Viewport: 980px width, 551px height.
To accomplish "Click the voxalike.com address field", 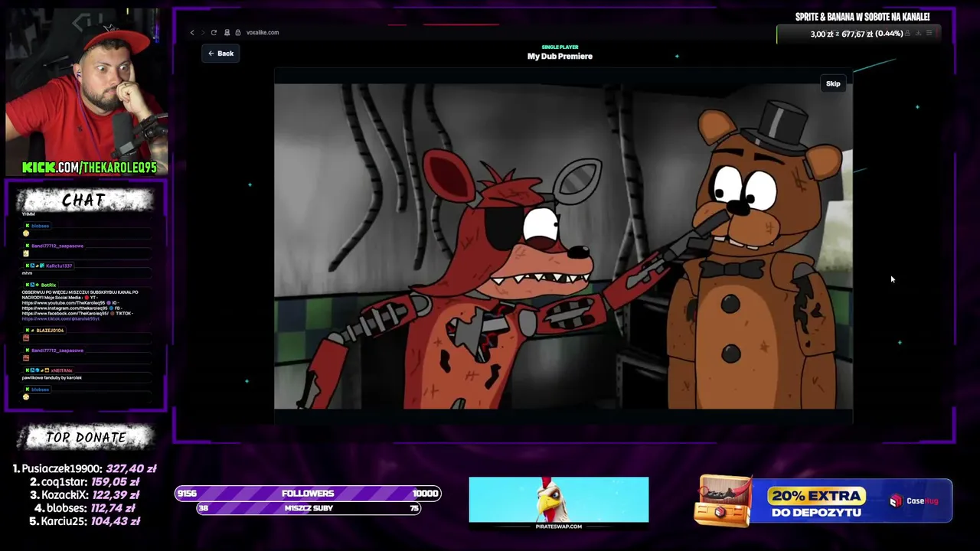I will coord(263,32).
